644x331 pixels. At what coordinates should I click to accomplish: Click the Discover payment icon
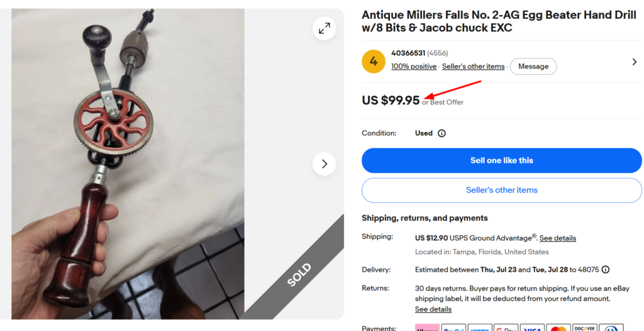click(x=585, y=328)
